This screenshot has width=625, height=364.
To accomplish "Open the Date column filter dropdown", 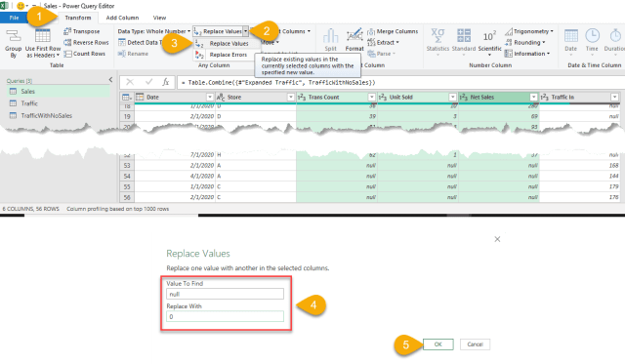I will pyautogui.click(x=210, y=97).
